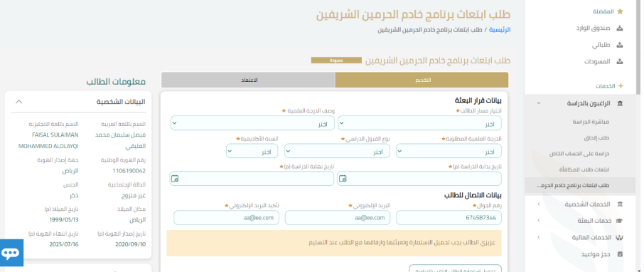Click the الرئيسية breadcrumb link
The image size is (644, 272).
[x=500, y=30]
